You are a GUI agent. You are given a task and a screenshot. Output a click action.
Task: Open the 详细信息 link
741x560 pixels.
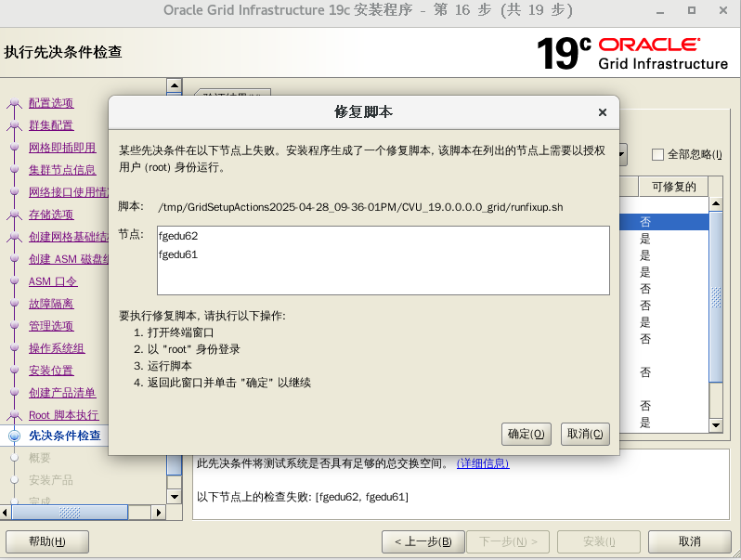[483, 463]
